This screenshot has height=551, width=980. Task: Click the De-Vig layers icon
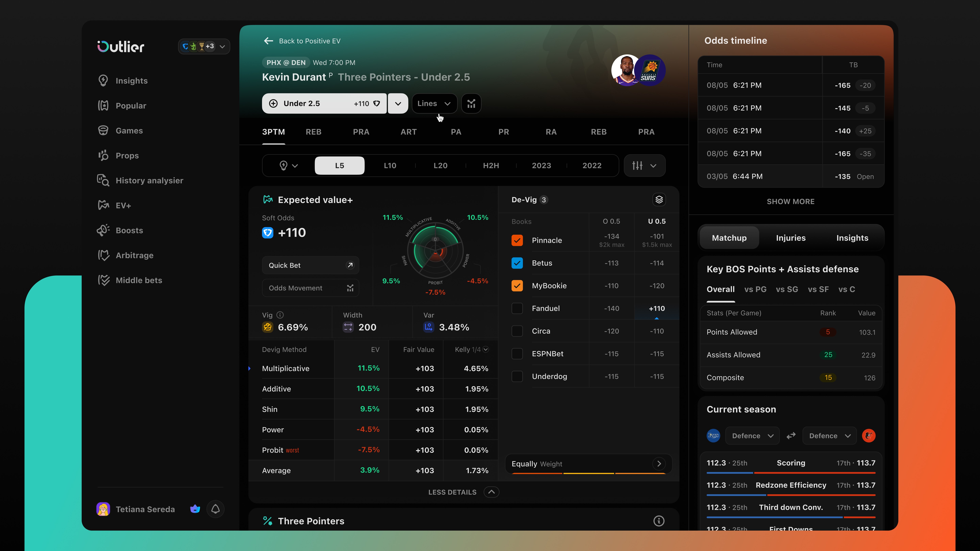coord(659,200)
